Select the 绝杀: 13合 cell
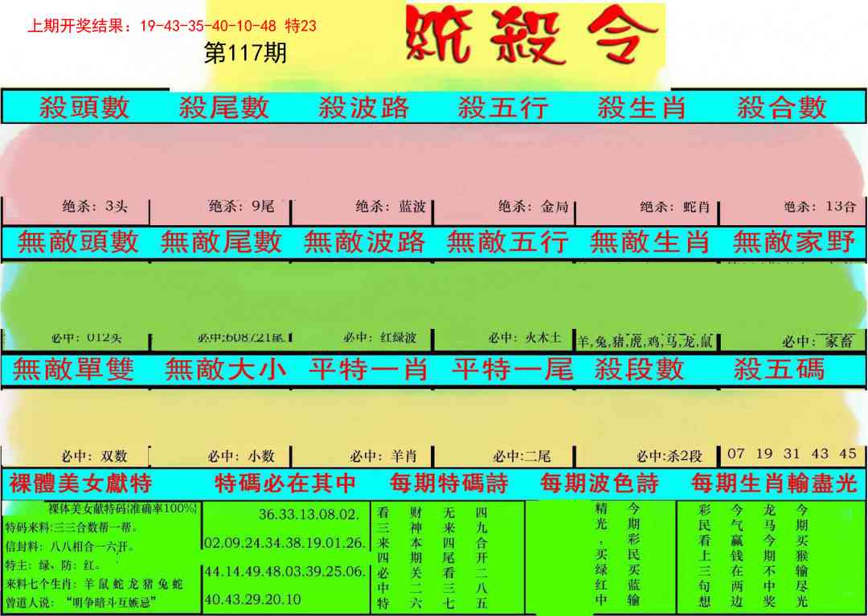868x616 pixels. [x=820, y=207]
